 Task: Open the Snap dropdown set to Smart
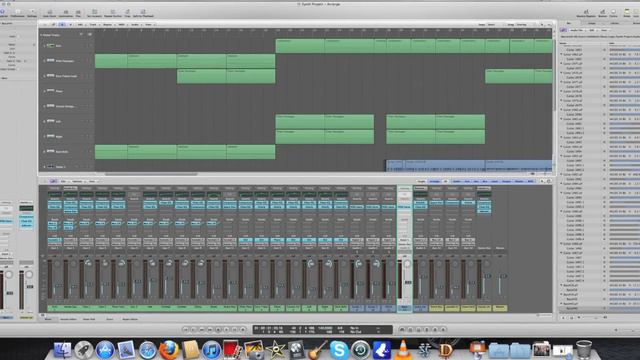pyautogui.click(x=493, y=24)
